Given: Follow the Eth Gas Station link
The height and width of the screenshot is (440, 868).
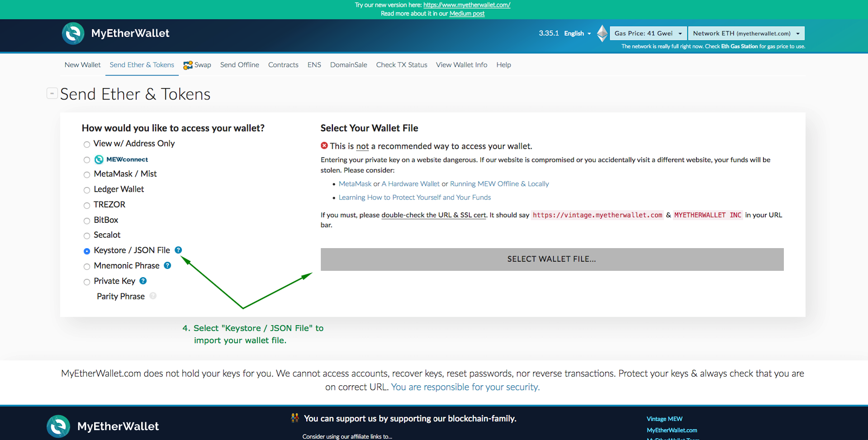Looking at the screenshot, I should 739,46.
